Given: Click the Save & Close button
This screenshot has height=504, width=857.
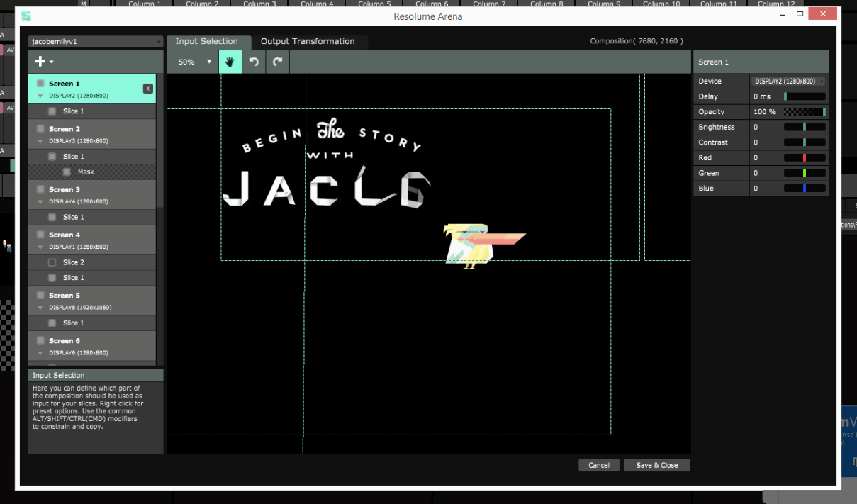Looking at the screenshot, I should (656, 465).
